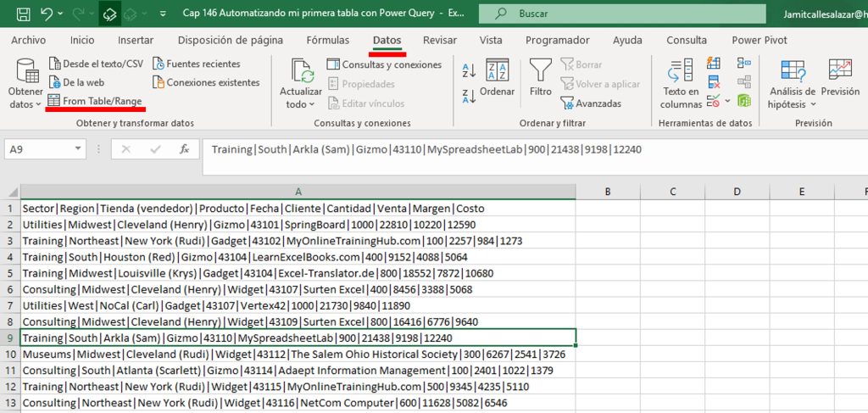
Task: Switch to the Revisar tab
Action: coord(440,41)
